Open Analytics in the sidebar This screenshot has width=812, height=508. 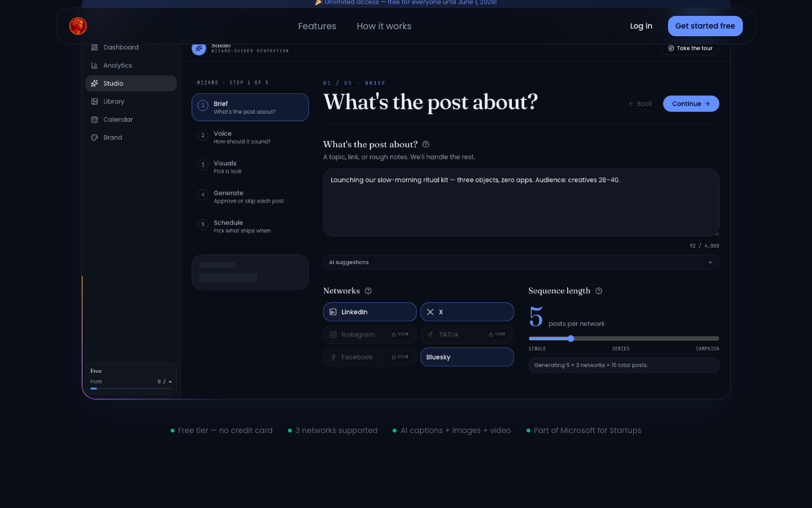click(x=131, y=65)
